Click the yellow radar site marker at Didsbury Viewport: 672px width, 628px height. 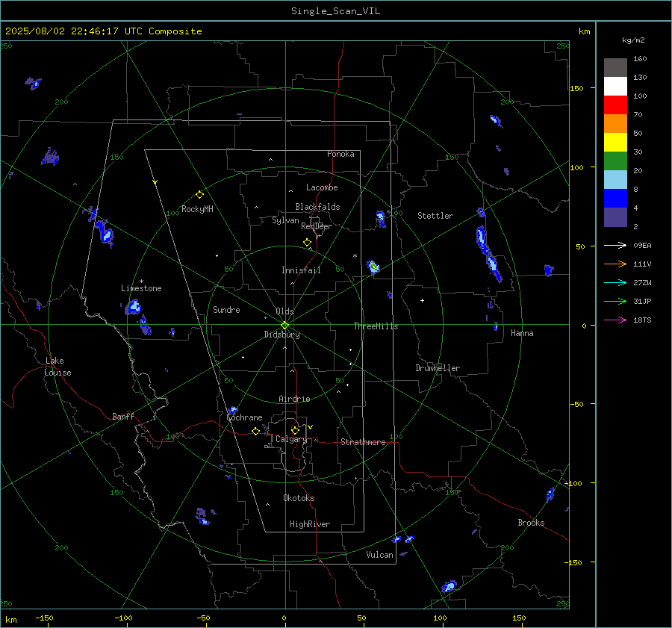285,326
